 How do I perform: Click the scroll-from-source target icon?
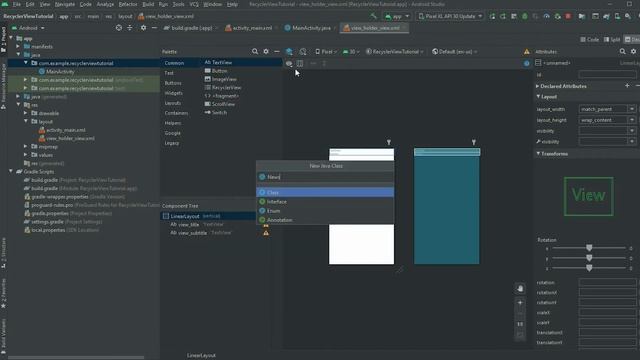tap(119, 28)
